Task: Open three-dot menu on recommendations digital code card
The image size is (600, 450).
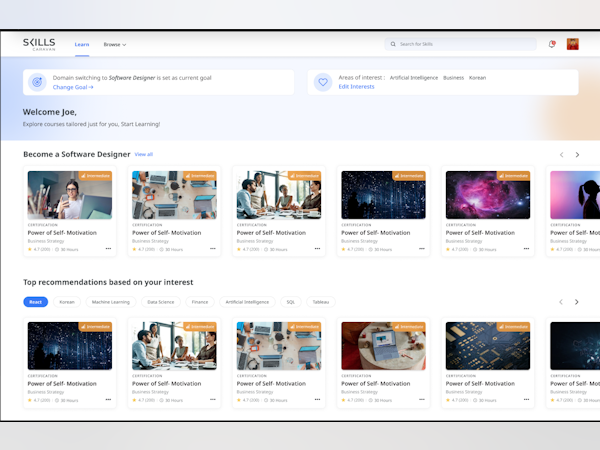Action: pos(108,399)
